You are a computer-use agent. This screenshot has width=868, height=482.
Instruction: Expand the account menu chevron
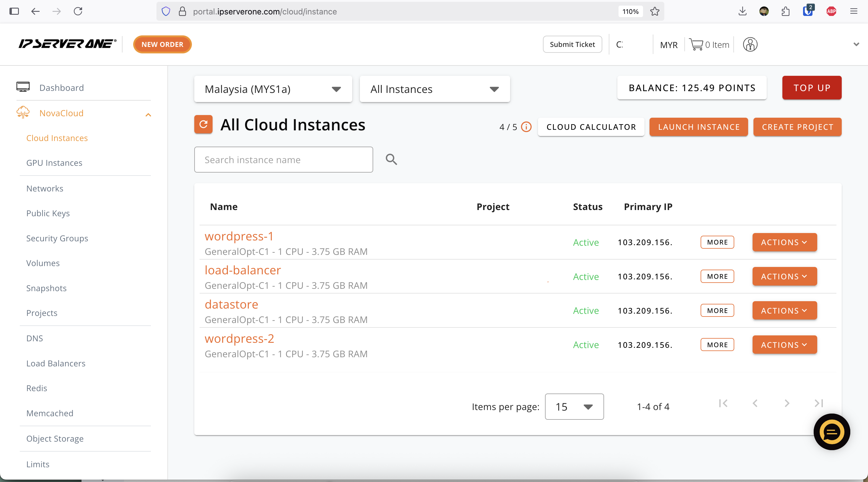click(856, 44)
